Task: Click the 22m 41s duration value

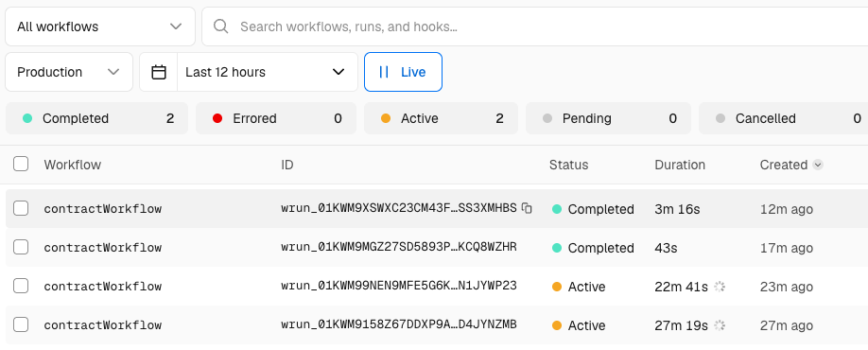Action: tap(681, 287)
